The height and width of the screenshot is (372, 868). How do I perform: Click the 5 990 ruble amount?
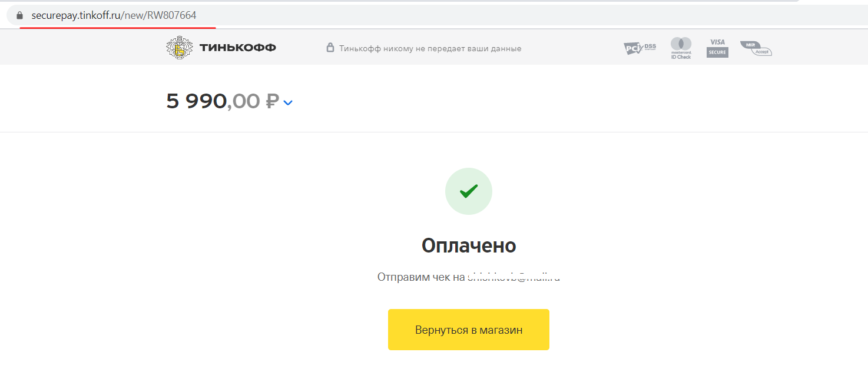click(196, 101)
